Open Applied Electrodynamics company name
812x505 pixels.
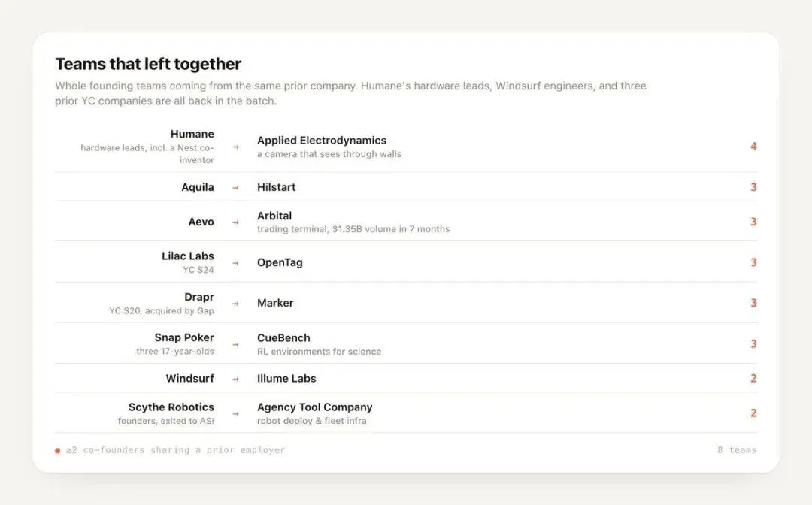pyautogui.click(x=322, y=141)
